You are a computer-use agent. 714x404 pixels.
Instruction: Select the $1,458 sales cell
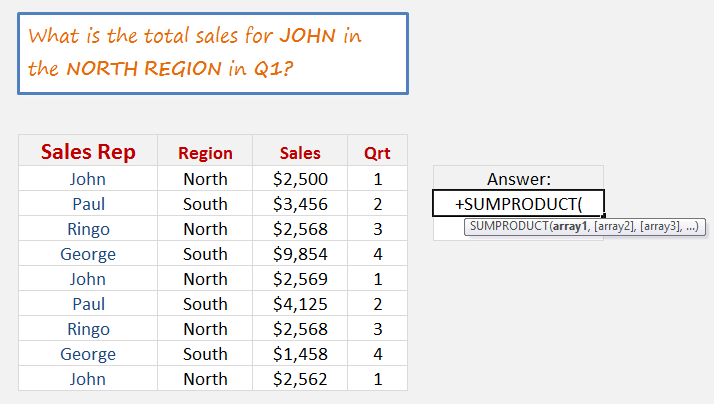(x=300, y=354)
